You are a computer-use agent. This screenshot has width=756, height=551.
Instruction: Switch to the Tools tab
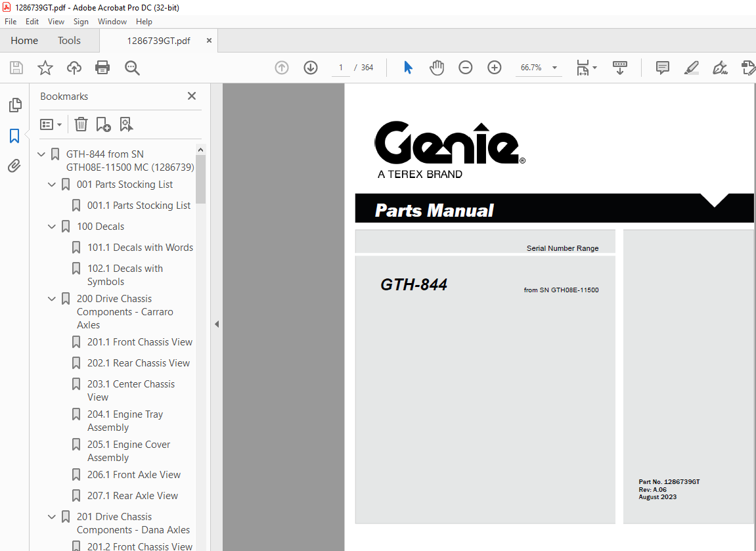69,41
